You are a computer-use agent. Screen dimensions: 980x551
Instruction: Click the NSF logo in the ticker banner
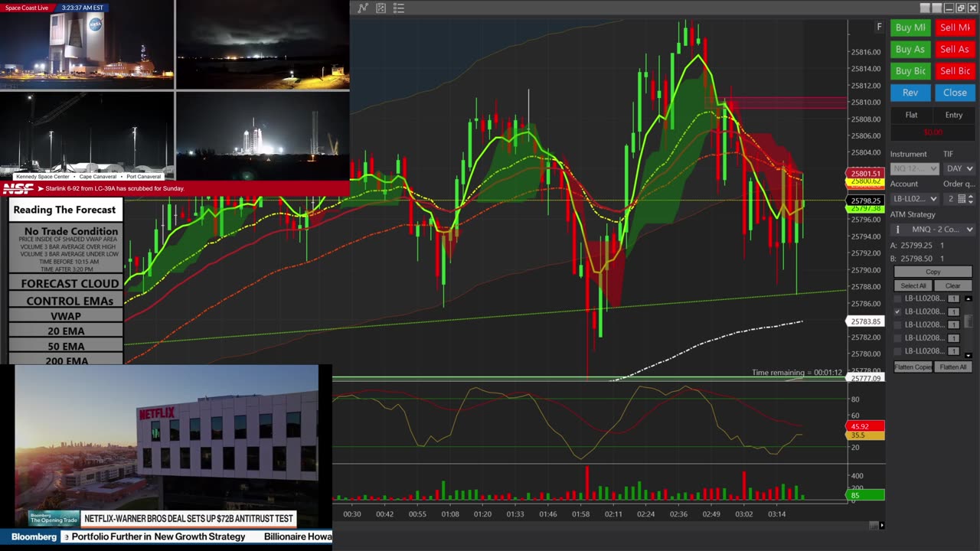pyautogui.click(x=18, y=188)
